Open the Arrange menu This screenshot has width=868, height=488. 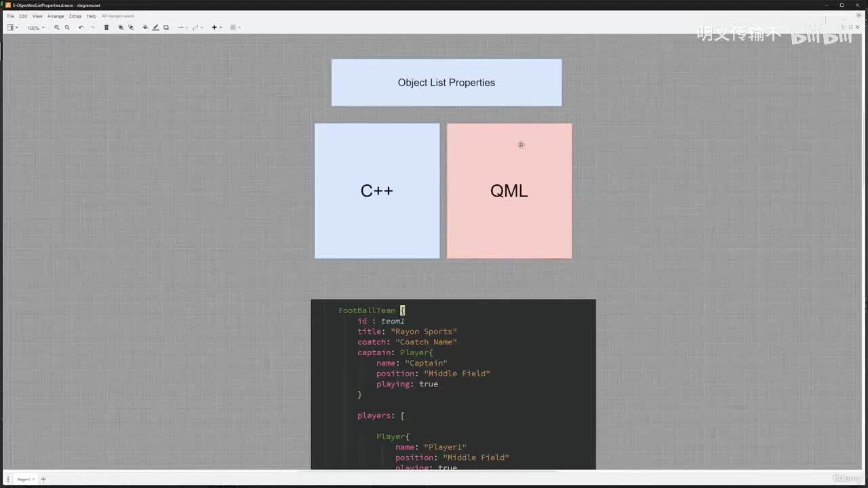coord(56,16)
